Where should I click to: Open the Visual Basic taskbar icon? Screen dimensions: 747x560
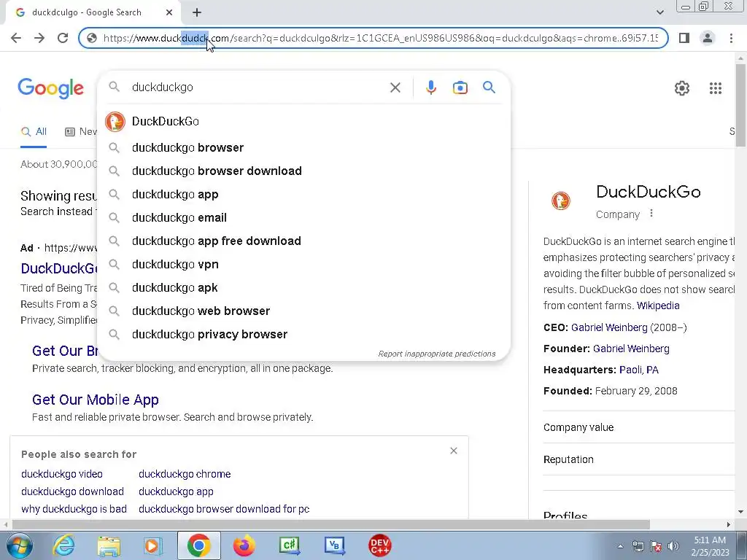point(334,545)
